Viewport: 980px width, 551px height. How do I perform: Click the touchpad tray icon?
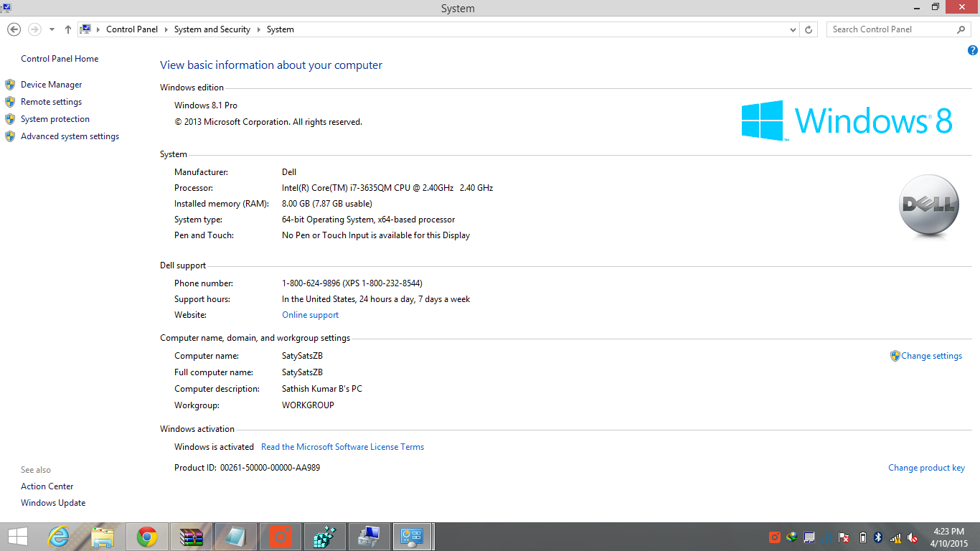809,537
